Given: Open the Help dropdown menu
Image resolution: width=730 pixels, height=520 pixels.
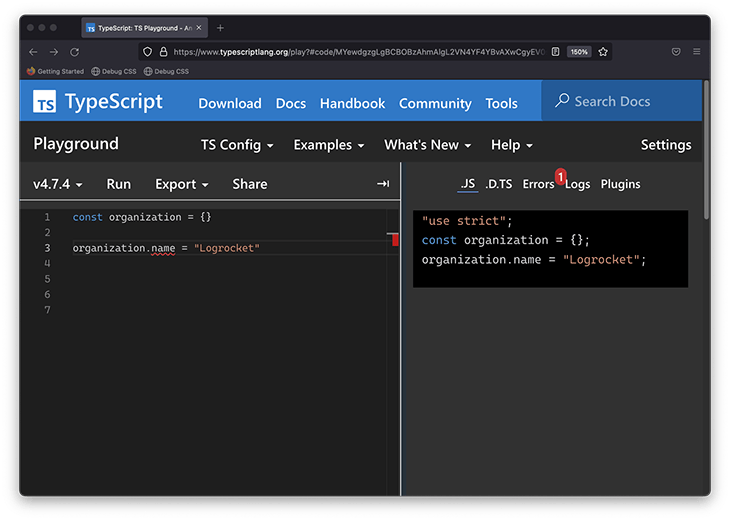Looking at the screenshot, I should pyautogui.click(x=512, y=145).
